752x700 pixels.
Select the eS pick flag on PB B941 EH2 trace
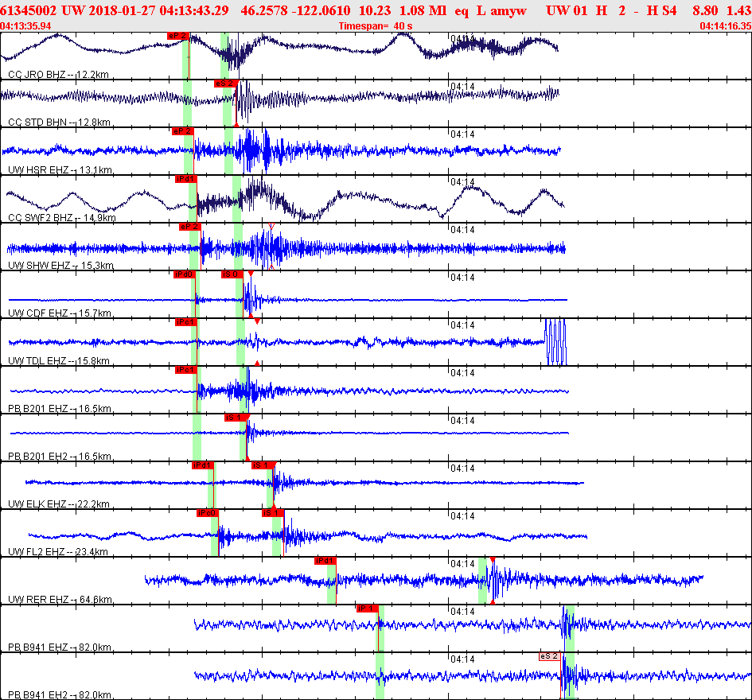pos(549,656)
